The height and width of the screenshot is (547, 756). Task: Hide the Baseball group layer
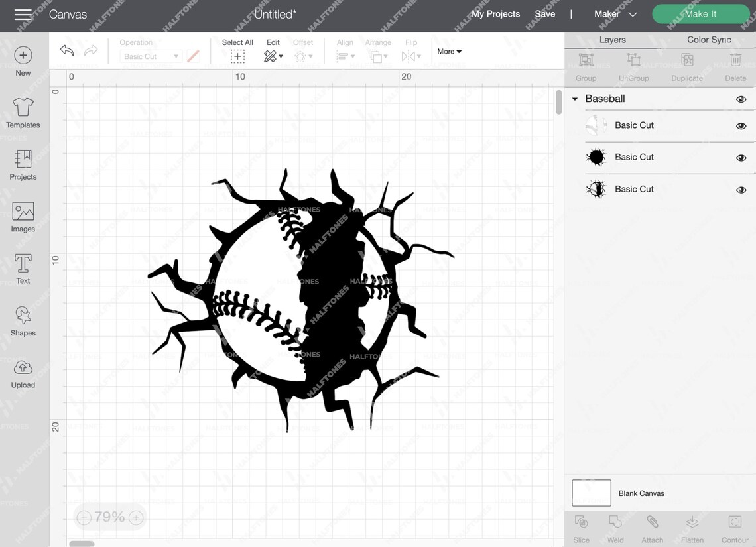[741, 99]
